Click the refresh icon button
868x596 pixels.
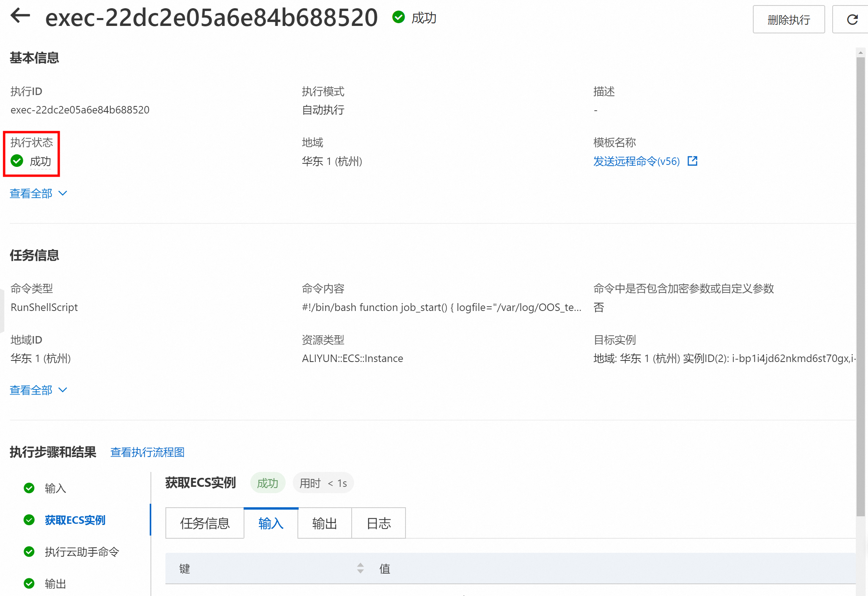(852, 20)
